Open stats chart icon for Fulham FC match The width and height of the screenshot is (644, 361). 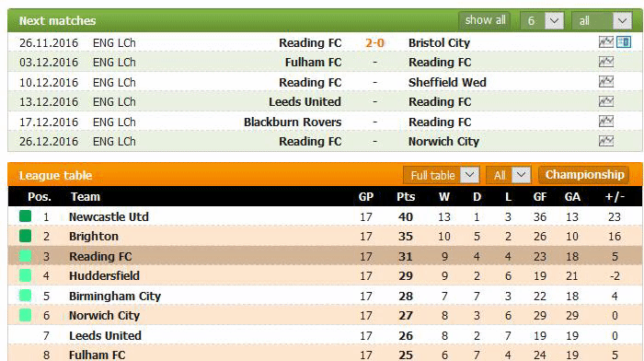click(605, 62)
